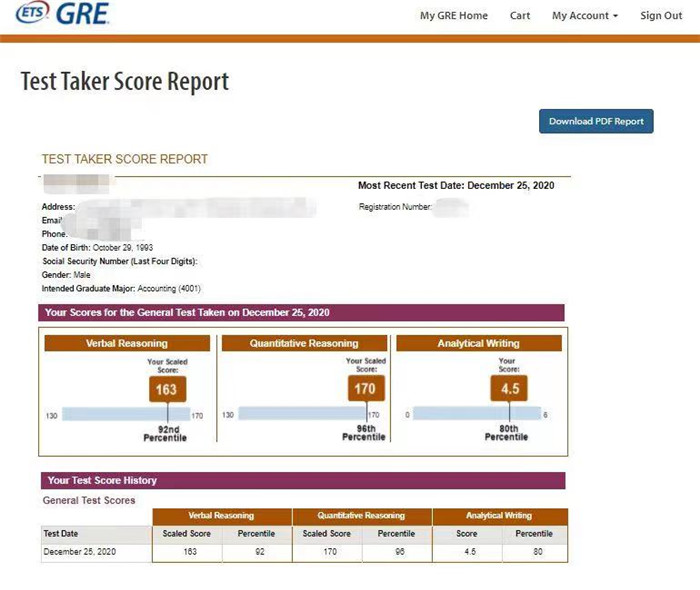Click the Quantitative Reasoning 170 score badge

click(364, 388)
